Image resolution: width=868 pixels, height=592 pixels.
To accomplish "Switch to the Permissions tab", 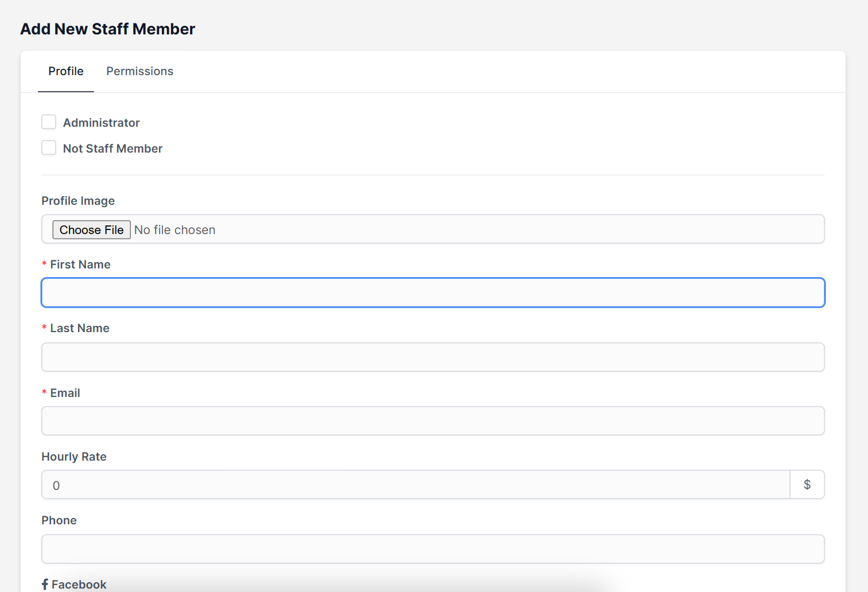I will point(139,71).
